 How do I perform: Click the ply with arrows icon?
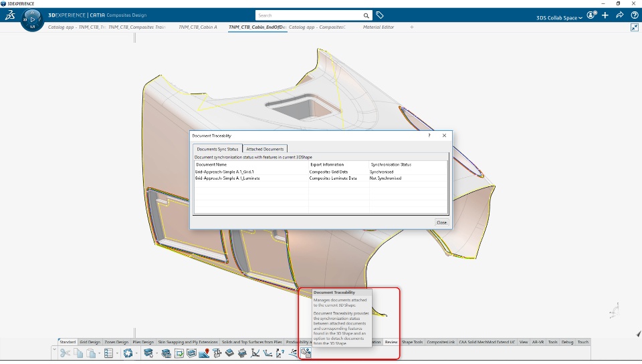[x=242, y=353]
